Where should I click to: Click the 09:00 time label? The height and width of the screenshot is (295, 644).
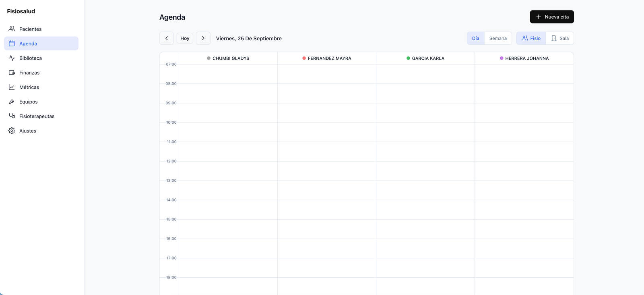pos(171,103)
